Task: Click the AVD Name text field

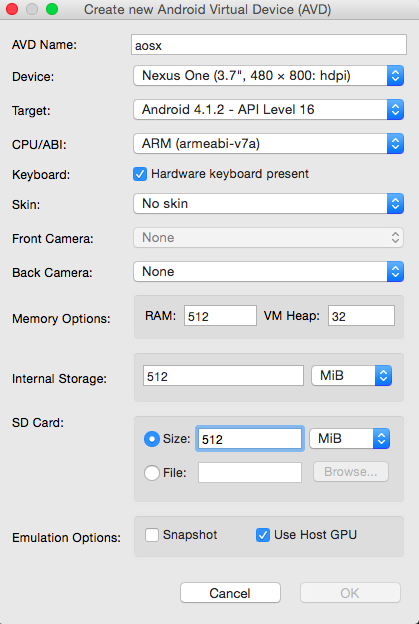Action: 269,45
